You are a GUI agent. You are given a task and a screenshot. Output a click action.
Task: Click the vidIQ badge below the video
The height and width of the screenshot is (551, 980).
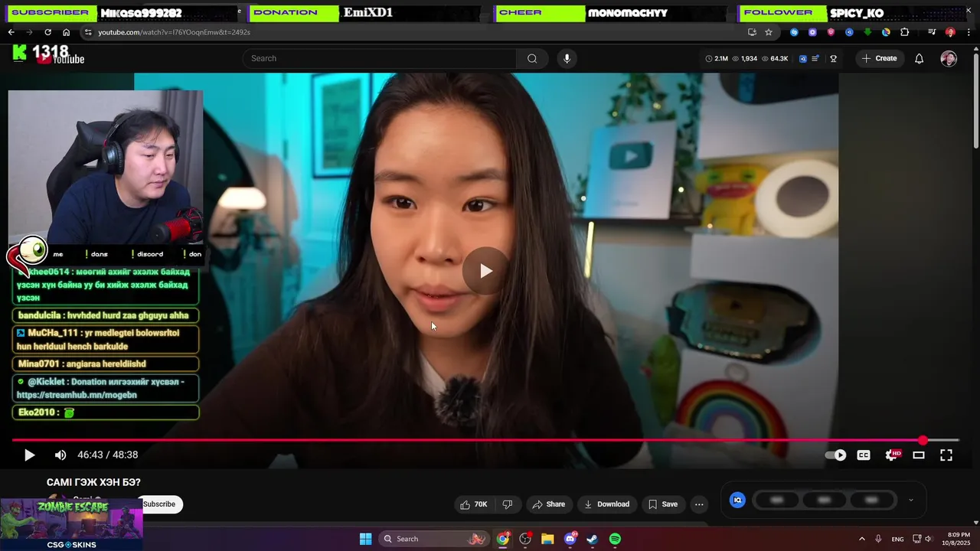(x=737, y=500)
